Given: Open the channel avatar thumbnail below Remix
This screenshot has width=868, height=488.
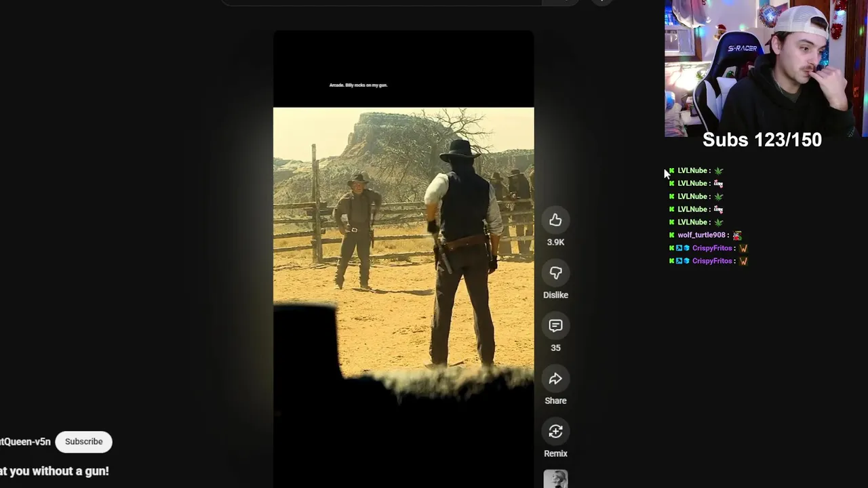Looking at the screenshot, I should (x=555, y=479).
